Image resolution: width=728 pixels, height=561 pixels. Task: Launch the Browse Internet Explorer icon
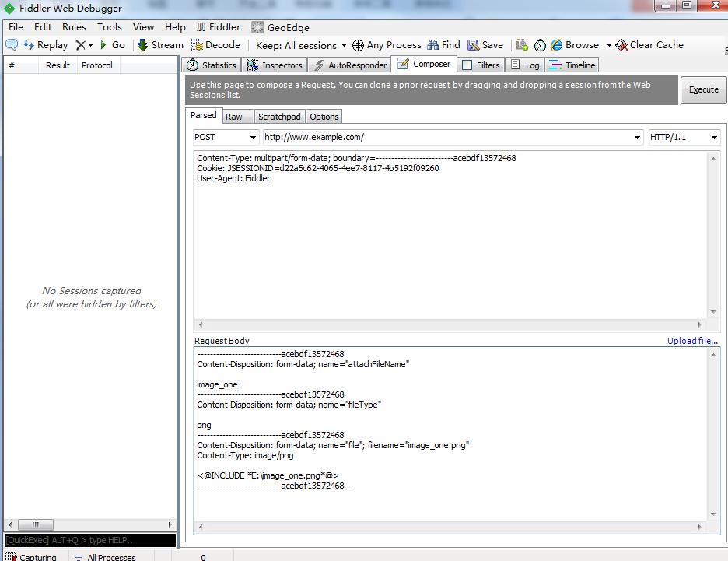click(557, 45)
